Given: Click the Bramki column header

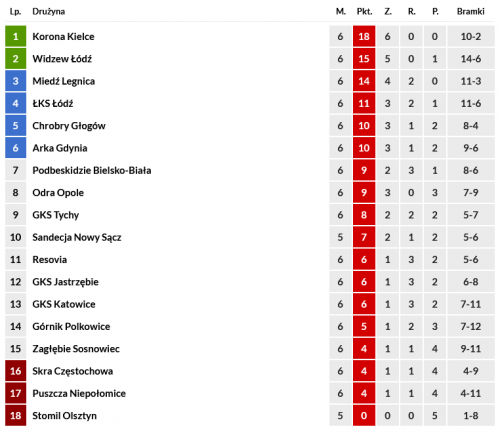Looking at the screenshot, I should click(x=471, y=12).
